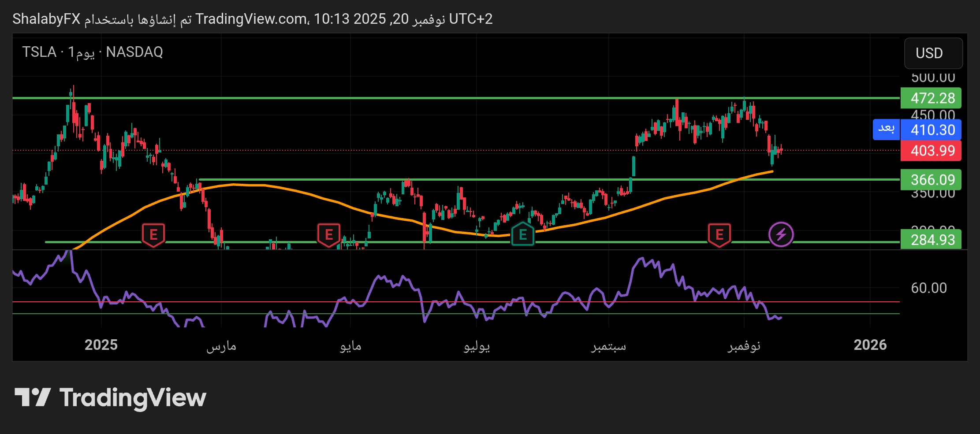The image size is (980, 434).
Task: Click the سبتمبر label on the time axis
Action: pos(608,345)
